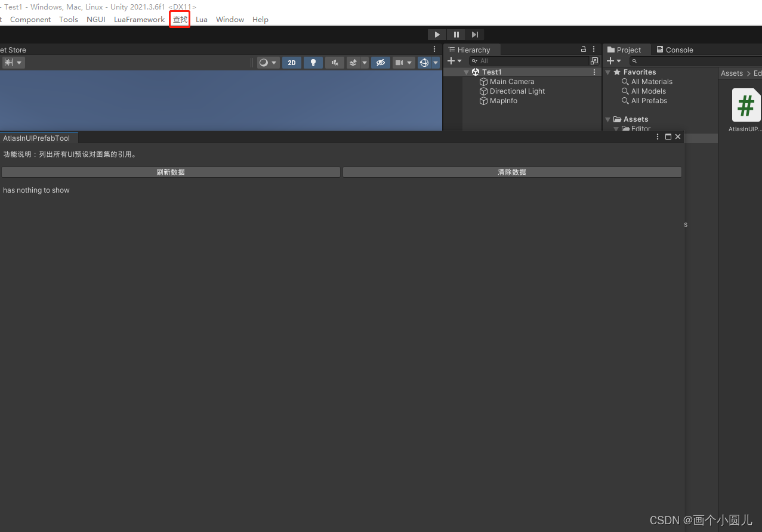Image resolution: width=762 pixels, height=532 pixels.
Task: Toggle 2D view mode in Scene toolbar
Action: click(292, 62)
